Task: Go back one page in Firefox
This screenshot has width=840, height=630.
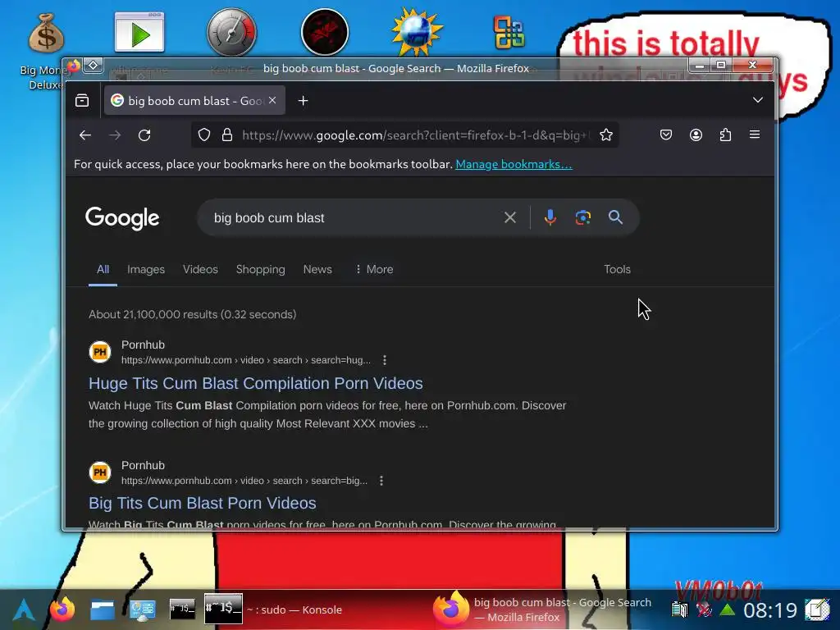Action: [85, 135]
